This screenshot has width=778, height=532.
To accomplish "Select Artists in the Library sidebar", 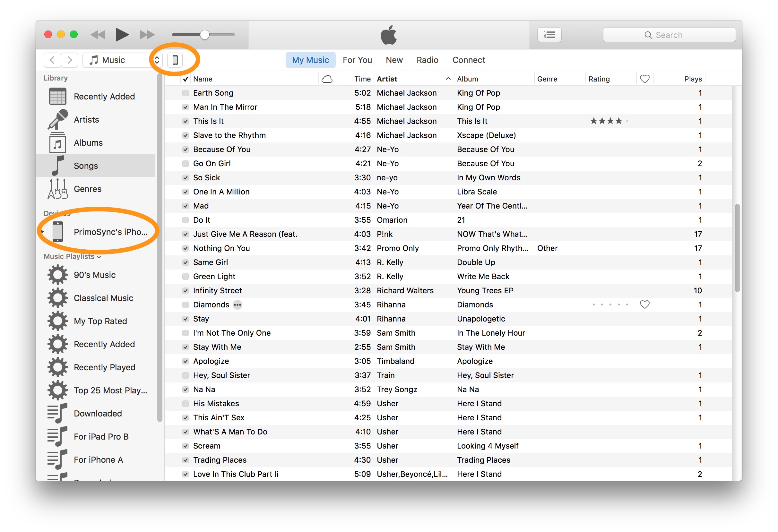I will coord(95,119).
